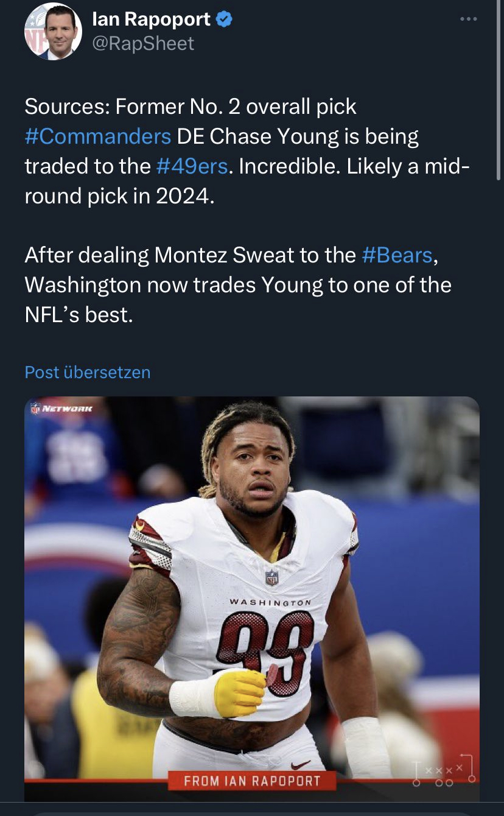Click the WASHINGTON lettering on the jersey
This screenshot has width=504, height=816.
[270, 602]
